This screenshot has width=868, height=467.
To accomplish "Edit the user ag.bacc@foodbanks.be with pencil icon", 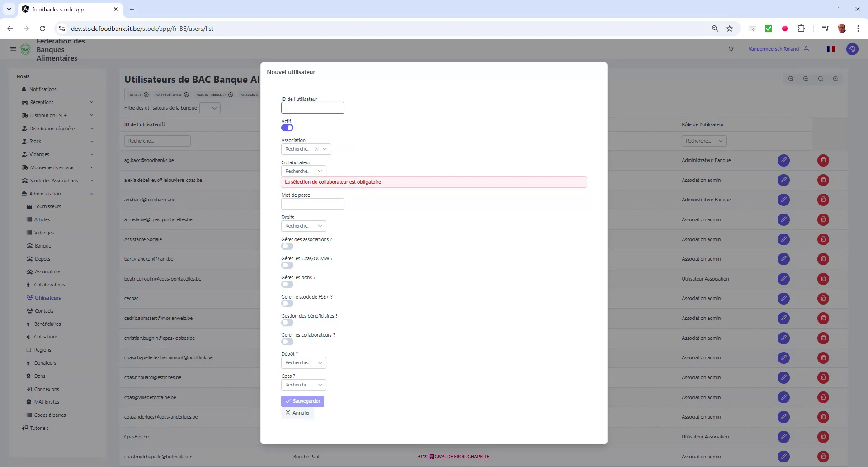I will click(783, 160).
